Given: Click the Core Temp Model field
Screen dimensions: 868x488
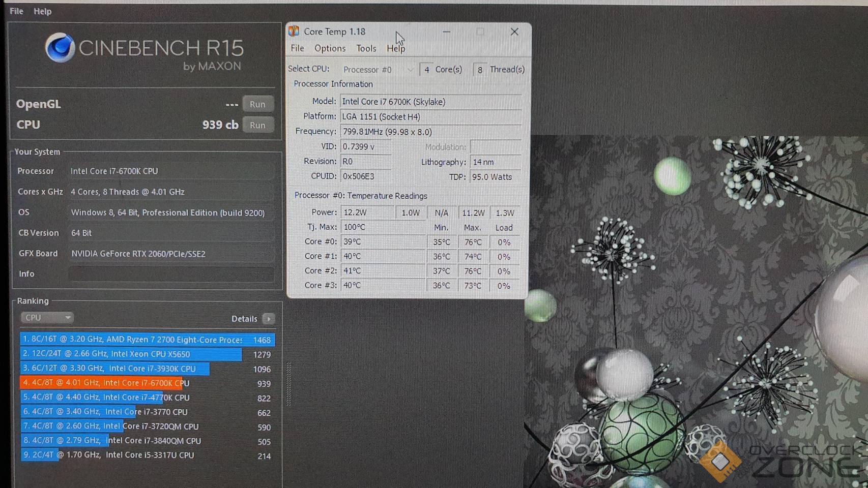Looking at the screenshot, I should point(430,102).
